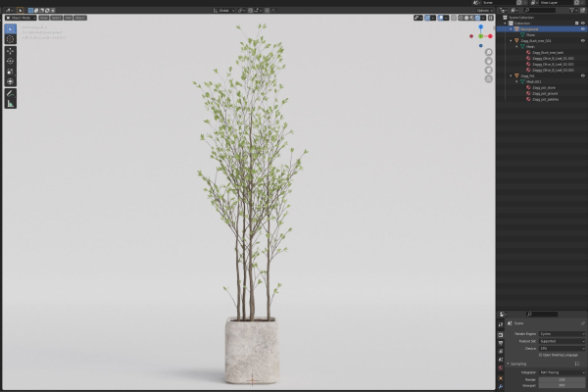Image resolution: width=588 pixels, height=392 pixels.
Task: Select Zepp_Bush_tree_bark material
Action: pyautogui.click(x=548, y=53)
